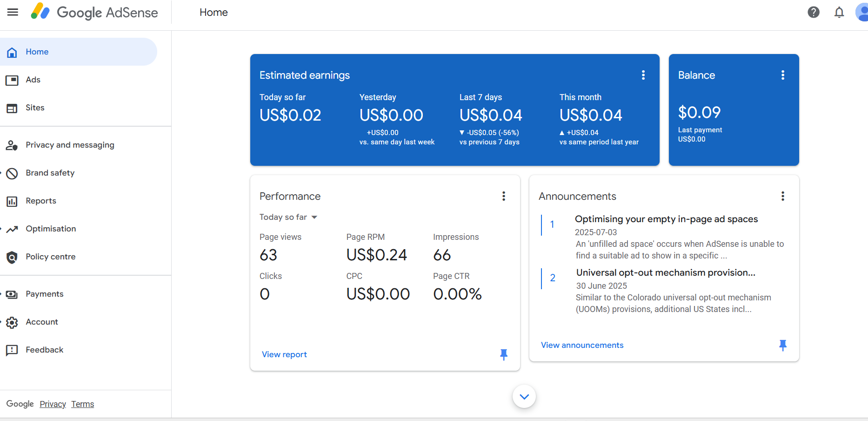
Task: Open the hamburger main menu
Action: click(x=13, y=12)
